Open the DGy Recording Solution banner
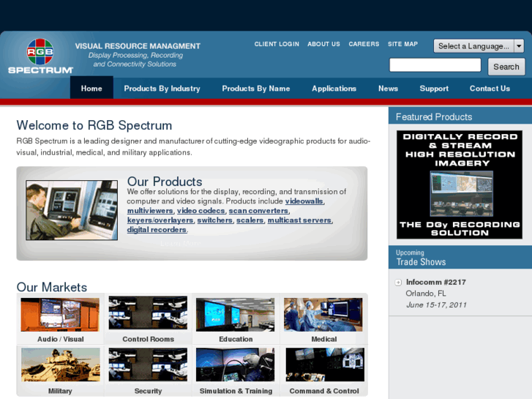 pos(460,184)
